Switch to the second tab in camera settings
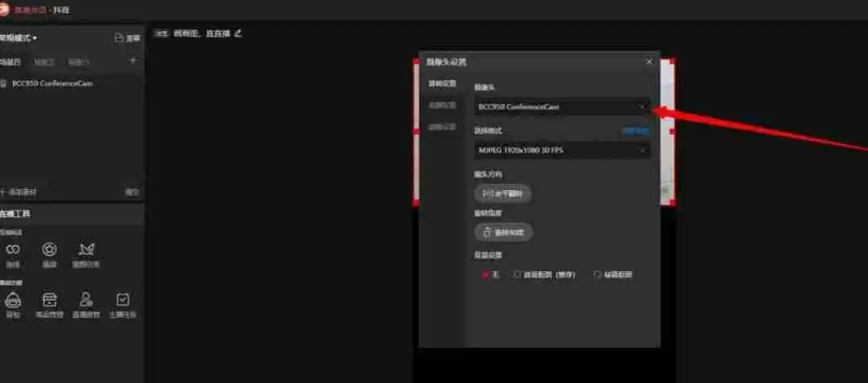This screenshot has width=868, height=383. pos(441,105)
